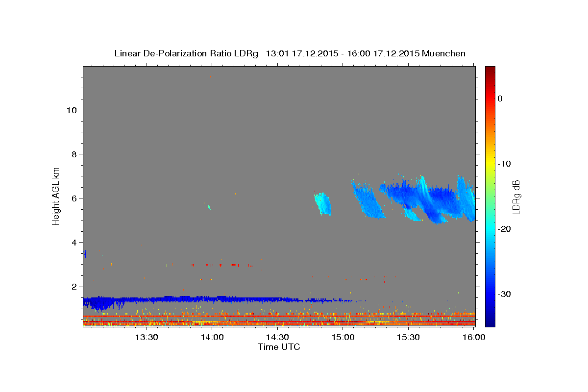The height and width of the screenshot is (392, 588).
Task: Click the height tick label 8
Action: coord(73,154)
